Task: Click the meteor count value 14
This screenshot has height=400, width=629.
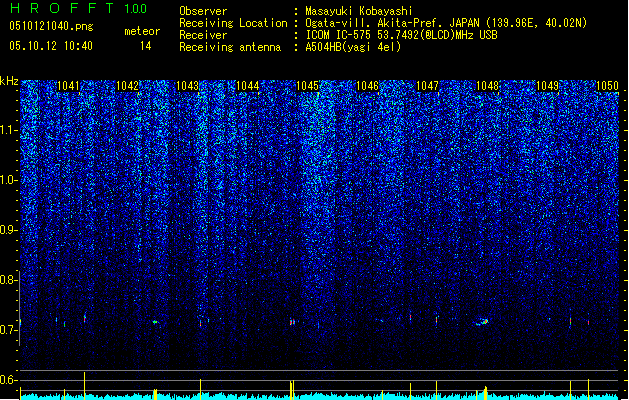Action: [x=146, y=46]
